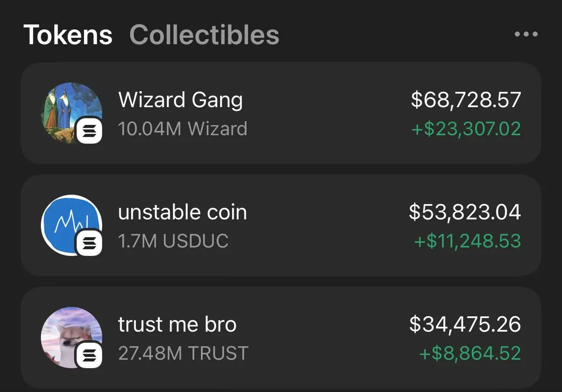Tap the +$8,864.52 gain amount

pyautogui.click(x=470, y=353)
